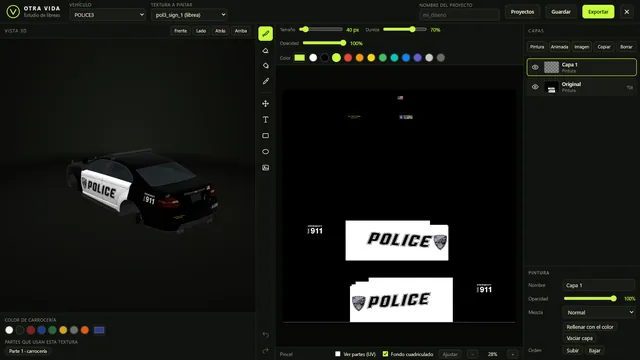Click the 28% zoom value

[x=493, y=354]
